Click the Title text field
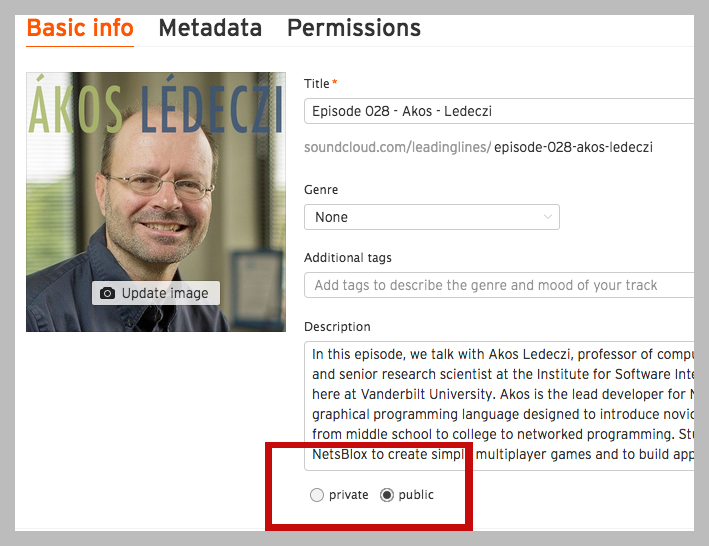This screenshot has height=546, width=709. [x=500, y=111]
